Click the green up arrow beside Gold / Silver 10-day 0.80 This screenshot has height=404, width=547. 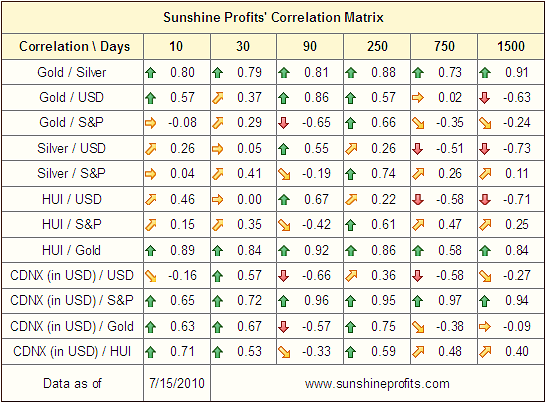(x=151, y=73)
